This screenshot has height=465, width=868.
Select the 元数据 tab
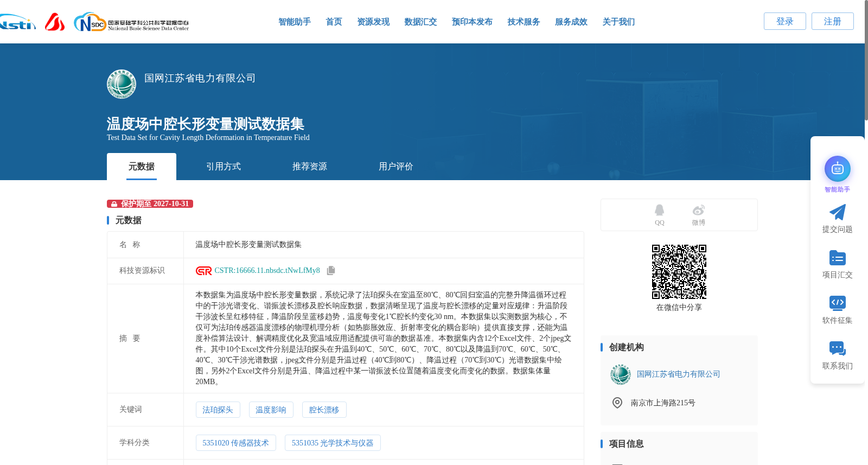(142, 167)
